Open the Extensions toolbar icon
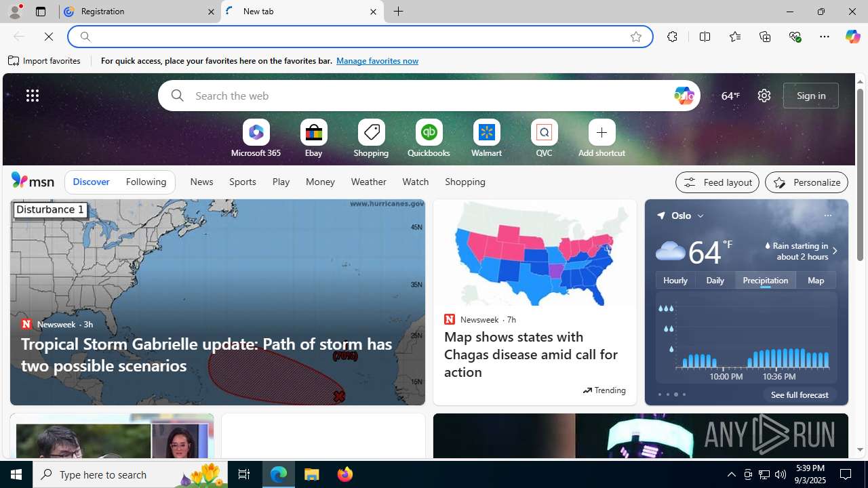The height and width of the screenshot is (488, 868). 672,37
